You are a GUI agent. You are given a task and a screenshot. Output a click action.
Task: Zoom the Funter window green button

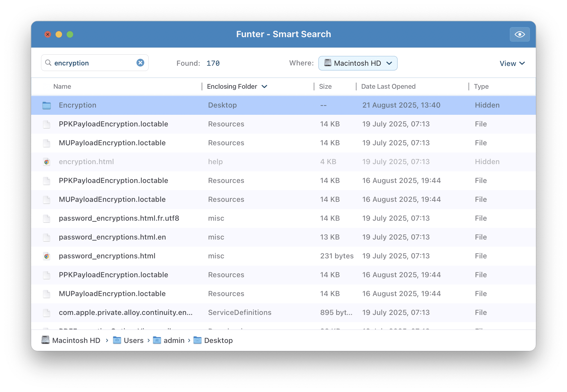tap(70, 34)
